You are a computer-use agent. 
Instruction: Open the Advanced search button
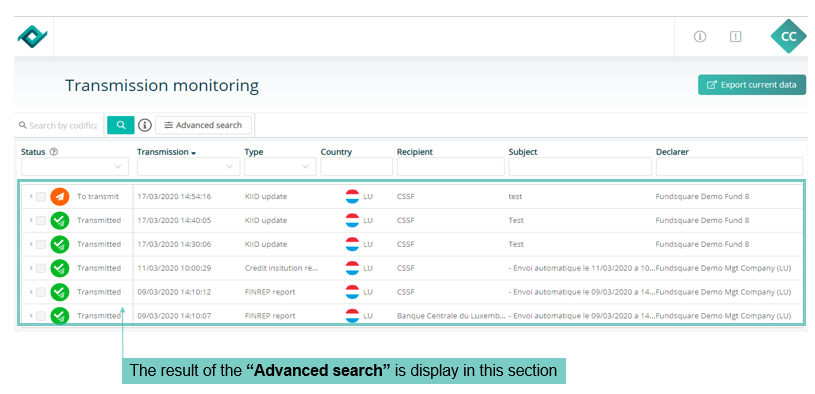pos(203,125)
